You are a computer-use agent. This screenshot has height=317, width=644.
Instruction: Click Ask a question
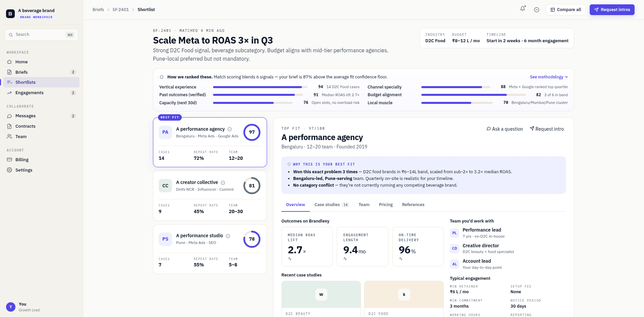coord(505,129)
